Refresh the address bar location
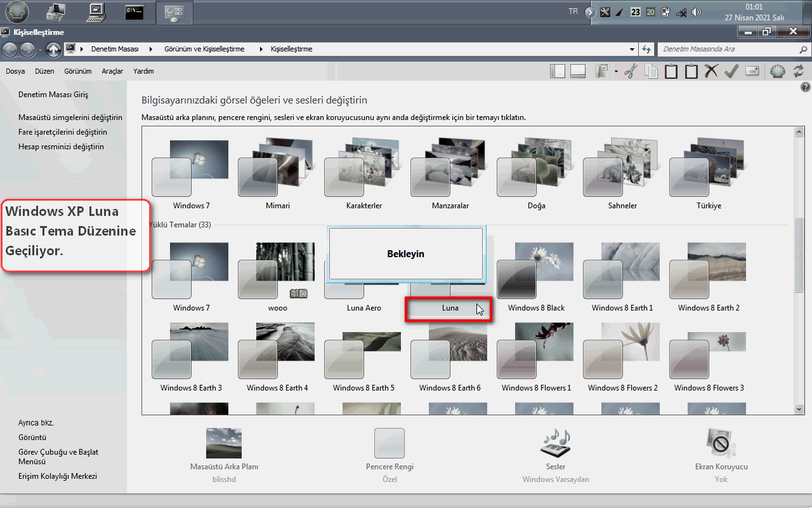Viewport: 812px width, 508px height. pyautogui.click(x=646, y=49)
